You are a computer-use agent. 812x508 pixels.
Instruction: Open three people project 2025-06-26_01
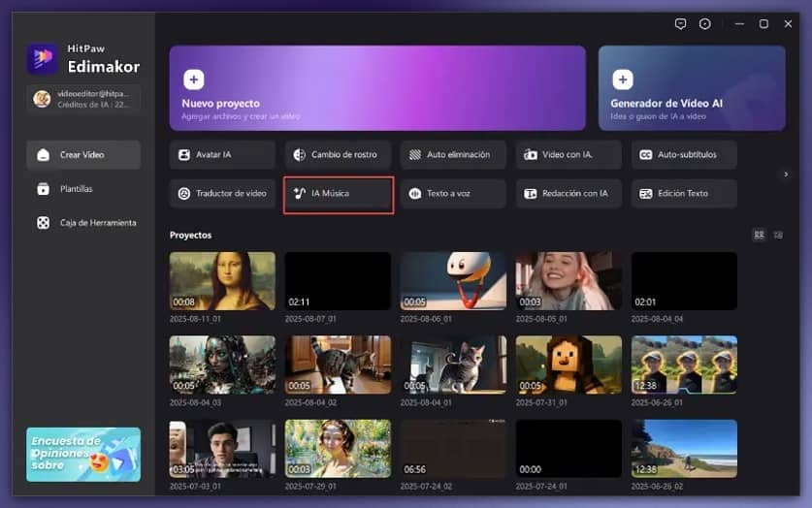tap(684, 365)
